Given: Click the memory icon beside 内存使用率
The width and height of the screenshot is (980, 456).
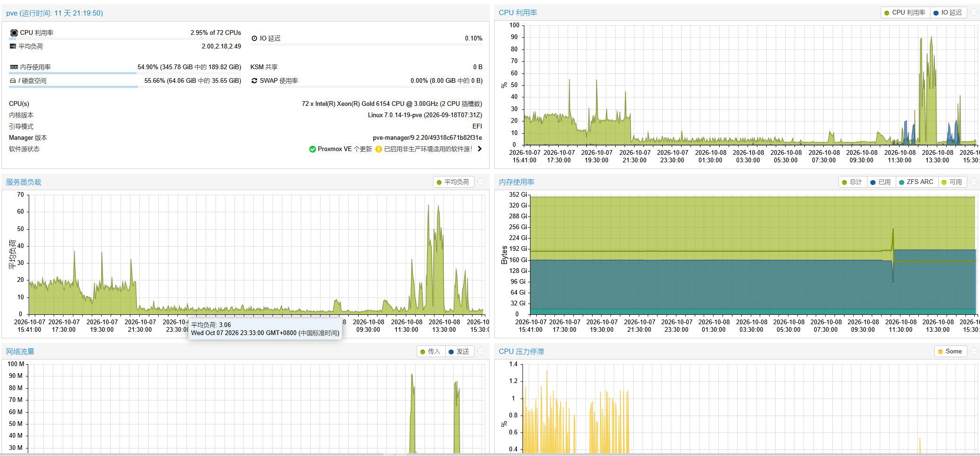Looking at the screenshot, I should click(14, 67).
